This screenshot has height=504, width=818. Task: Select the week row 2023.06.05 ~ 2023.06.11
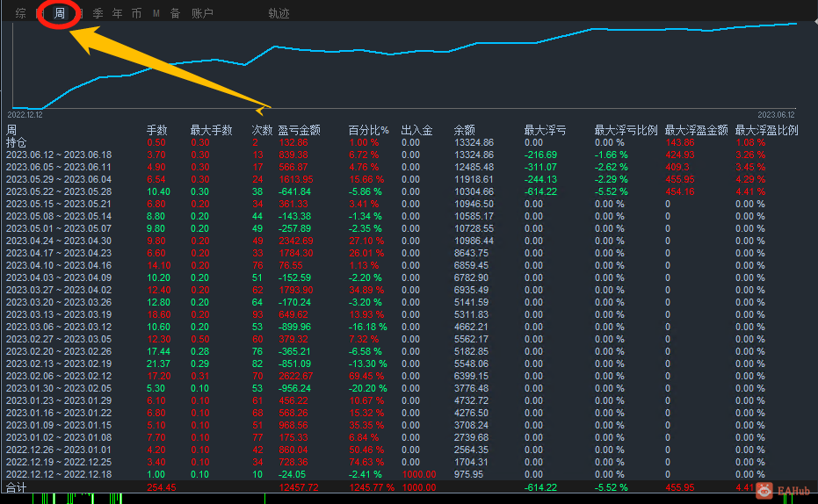coord(59,167)
